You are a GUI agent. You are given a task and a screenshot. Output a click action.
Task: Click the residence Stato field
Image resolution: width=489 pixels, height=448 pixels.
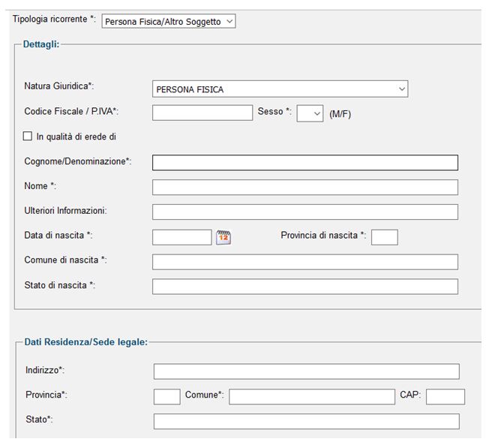point(306,421)
